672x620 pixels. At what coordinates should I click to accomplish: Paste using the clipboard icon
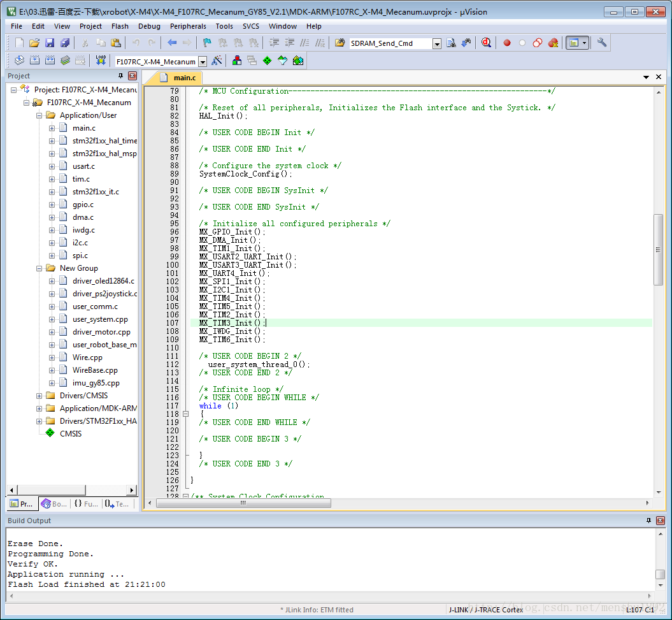coord(116,43)
